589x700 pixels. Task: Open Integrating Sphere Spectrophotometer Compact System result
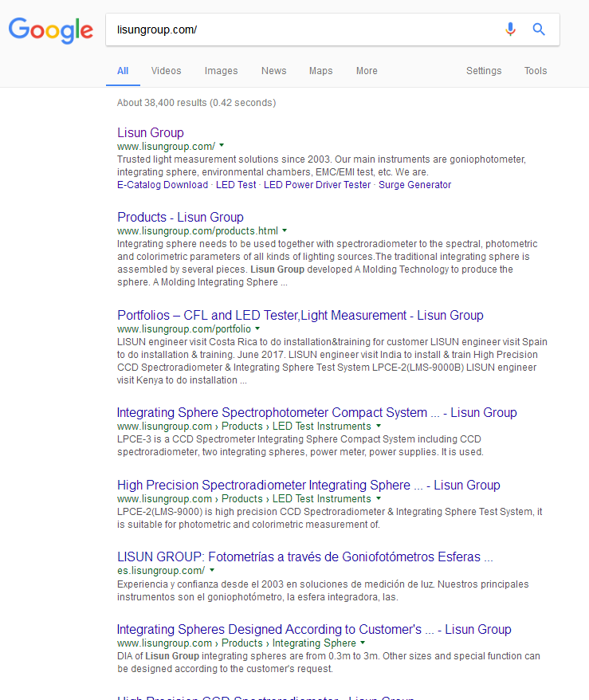316,412
